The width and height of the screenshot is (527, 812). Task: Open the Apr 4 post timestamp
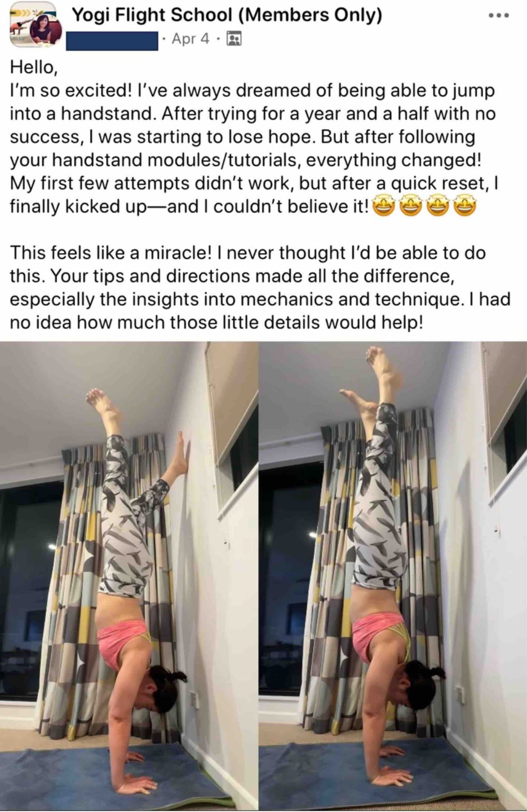[x=190, y=39]
